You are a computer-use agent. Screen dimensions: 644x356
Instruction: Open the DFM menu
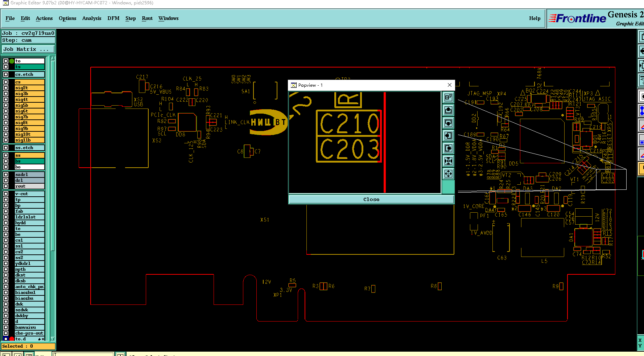[113, 18]
